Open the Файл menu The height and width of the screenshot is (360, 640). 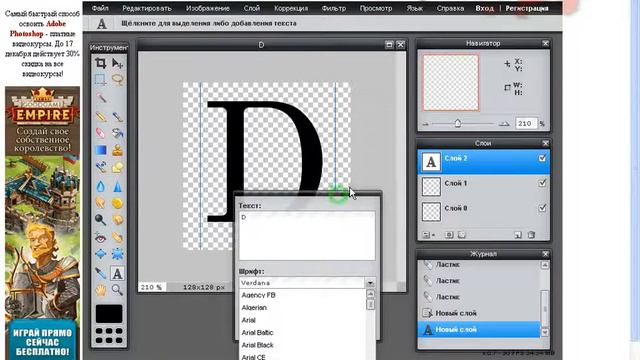click(x=100, y=8)
